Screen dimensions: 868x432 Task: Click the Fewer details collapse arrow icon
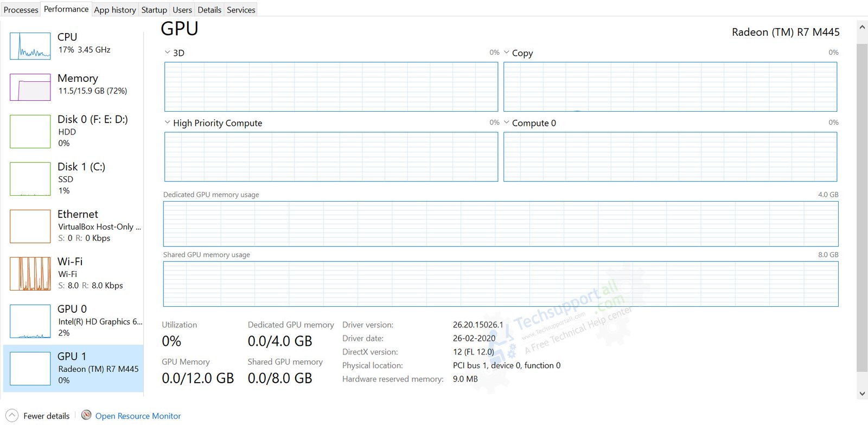(12, 416)
